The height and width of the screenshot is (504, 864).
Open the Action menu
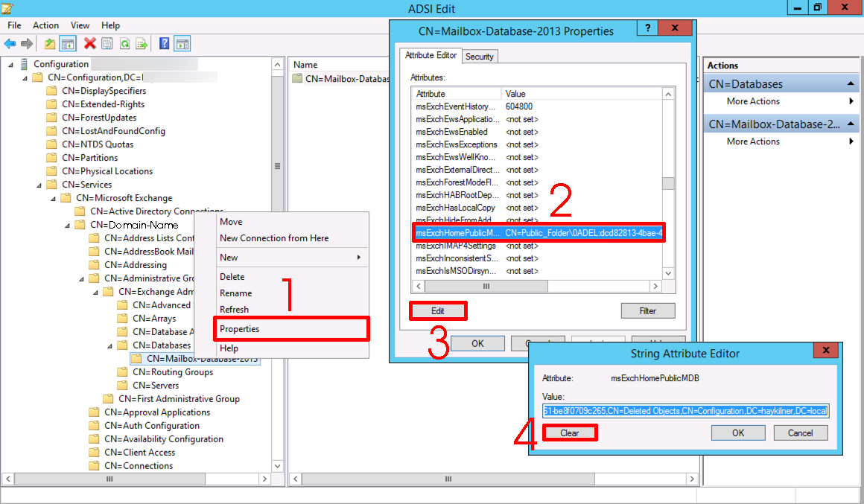pyautogui.click(x=45, y=25)
